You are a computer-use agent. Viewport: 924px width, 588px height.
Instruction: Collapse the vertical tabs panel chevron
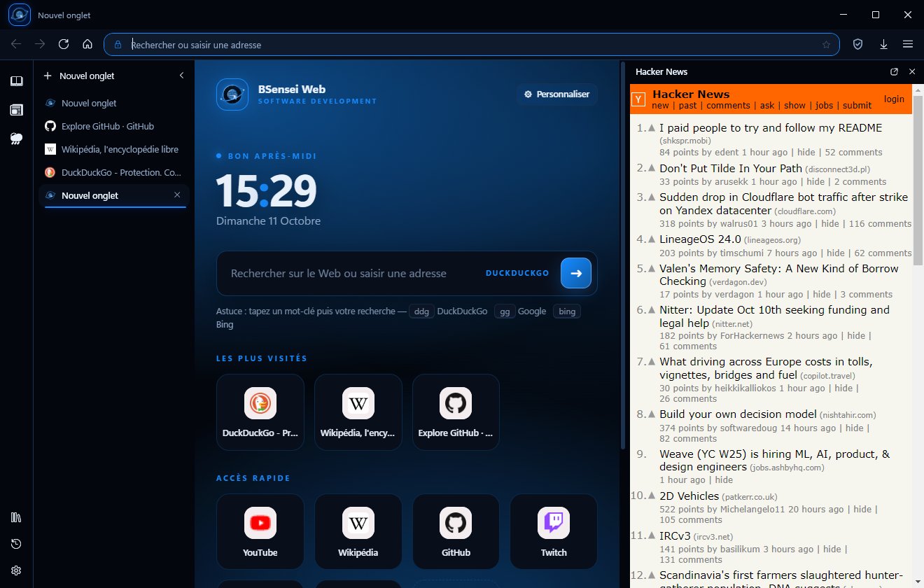181,76
